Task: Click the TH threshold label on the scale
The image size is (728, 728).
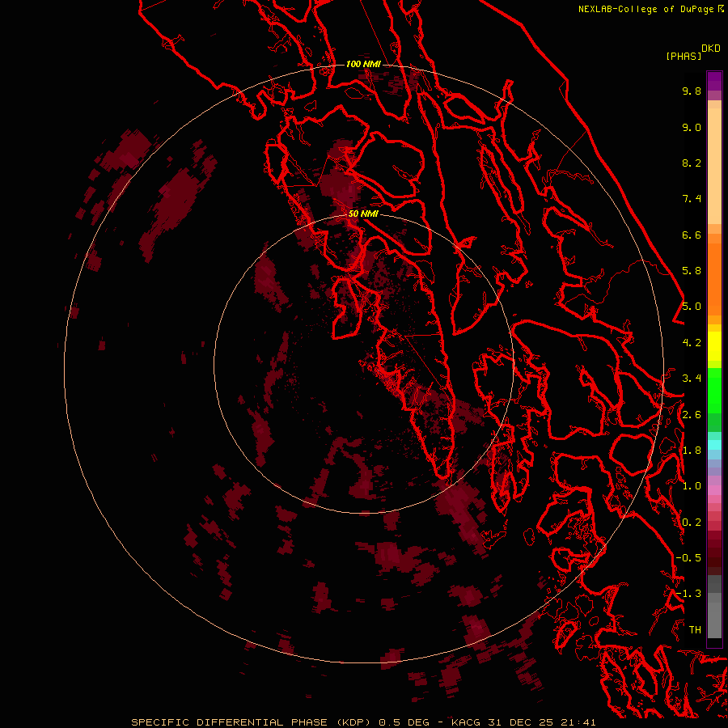Action: [695, 630]
